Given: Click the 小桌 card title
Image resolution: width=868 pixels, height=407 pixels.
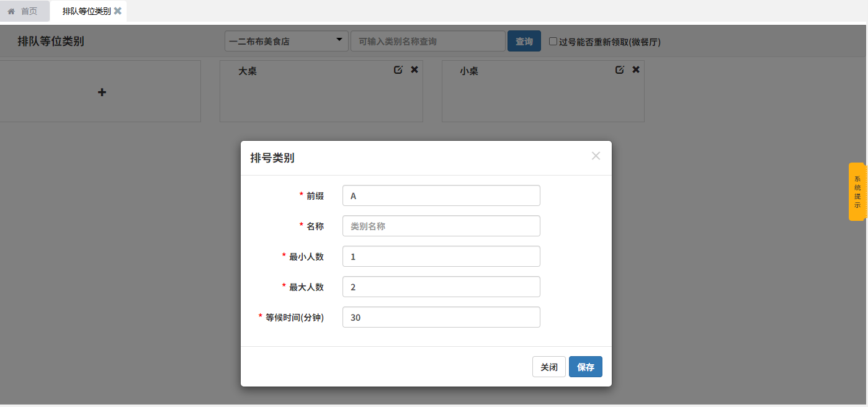Looking at the screenshot, I should [469, 71].
